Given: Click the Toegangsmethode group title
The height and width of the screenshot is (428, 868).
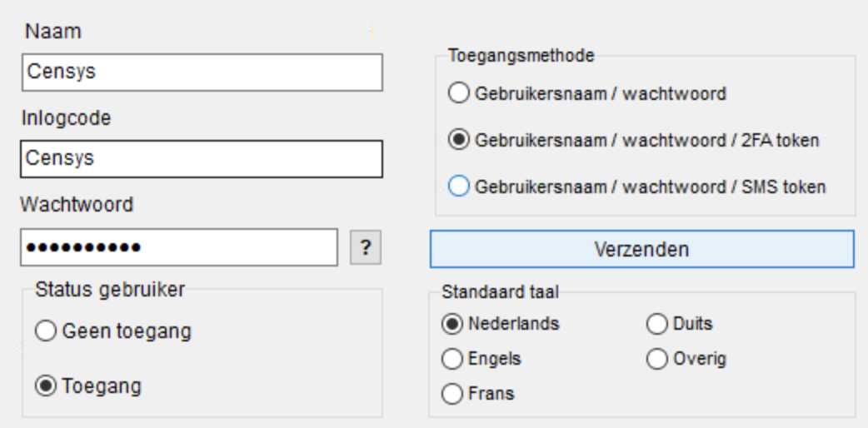Looking at the screenshot, I should click(x=521, y=55).
